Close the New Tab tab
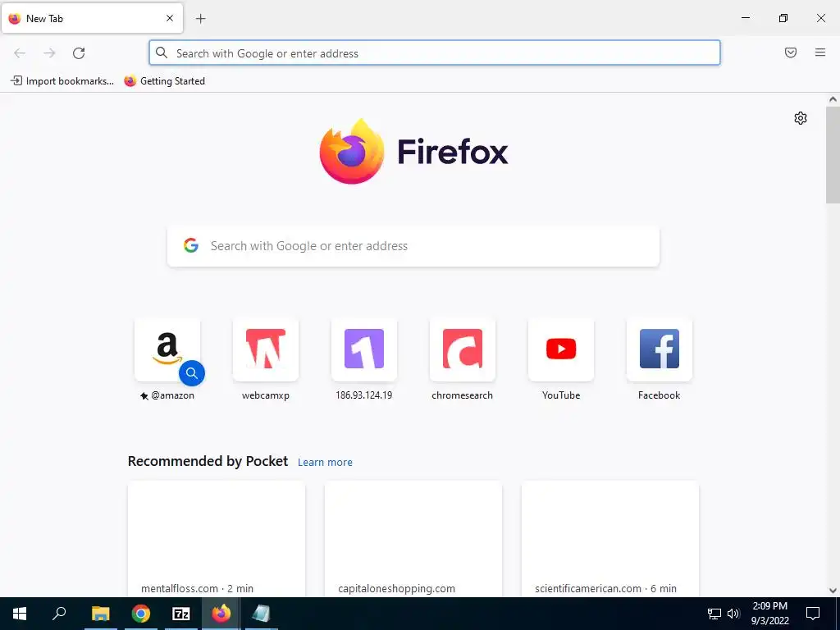Image resolution: width=840 pixels, height=630 pixels. tap(170, 18)
